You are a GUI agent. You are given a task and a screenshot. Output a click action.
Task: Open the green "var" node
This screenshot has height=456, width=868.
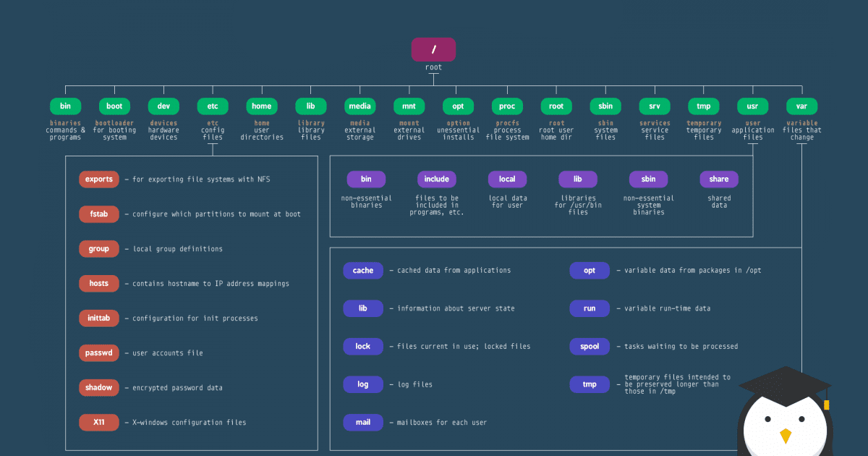[x=801, y=106]
